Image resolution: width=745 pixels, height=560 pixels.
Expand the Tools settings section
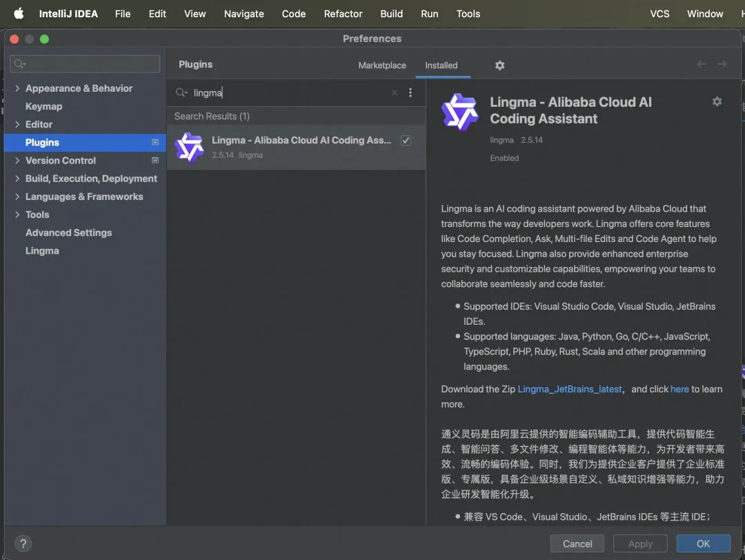17,214
